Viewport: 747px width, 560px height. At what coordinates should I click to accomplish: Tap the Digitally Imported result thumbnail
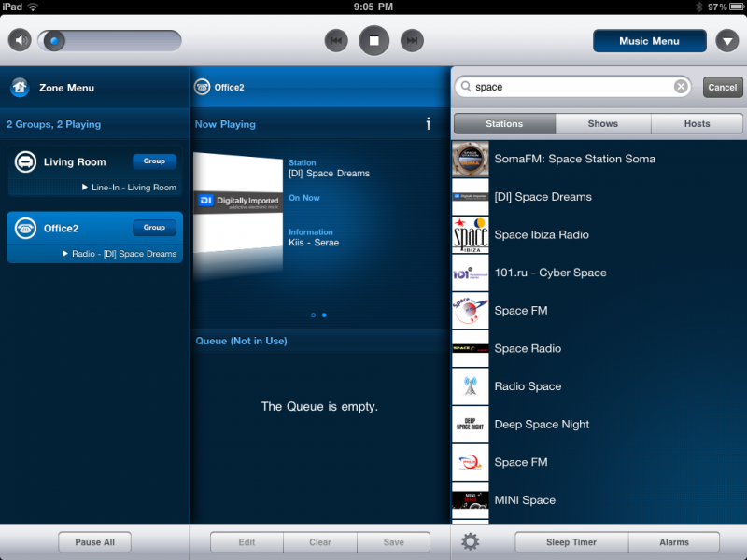click(x=471, y=197)
